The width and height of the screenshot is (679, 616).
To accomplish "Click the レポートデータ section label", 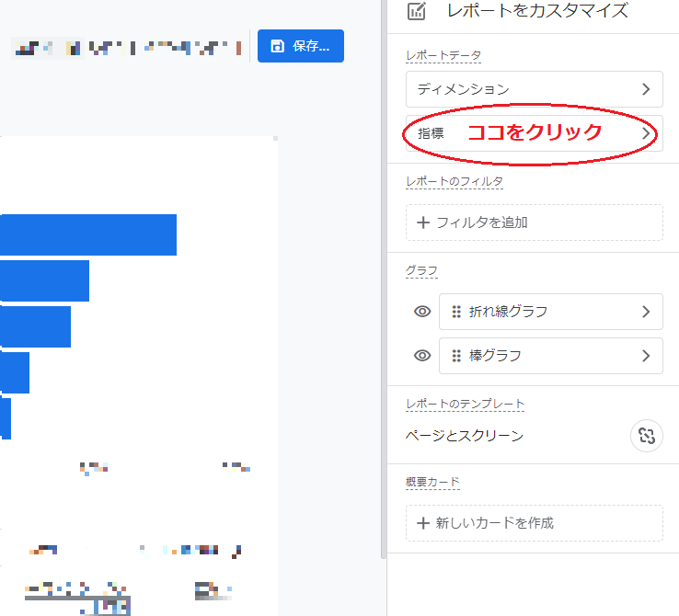I will coord(443,55).
